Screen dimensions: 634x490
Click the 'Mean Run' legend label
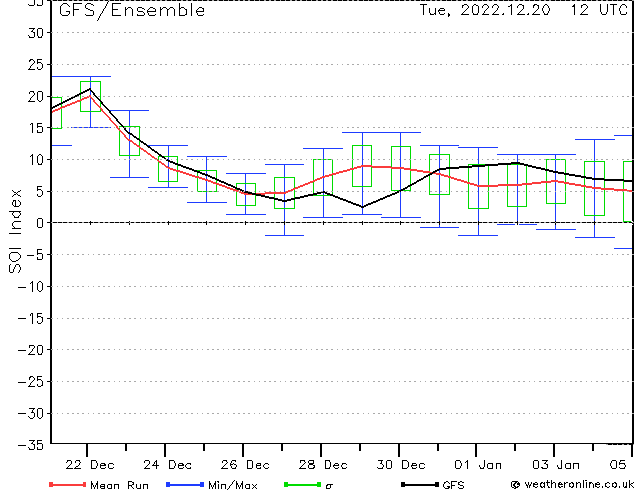pyautogui.click(x=119, y=485)
